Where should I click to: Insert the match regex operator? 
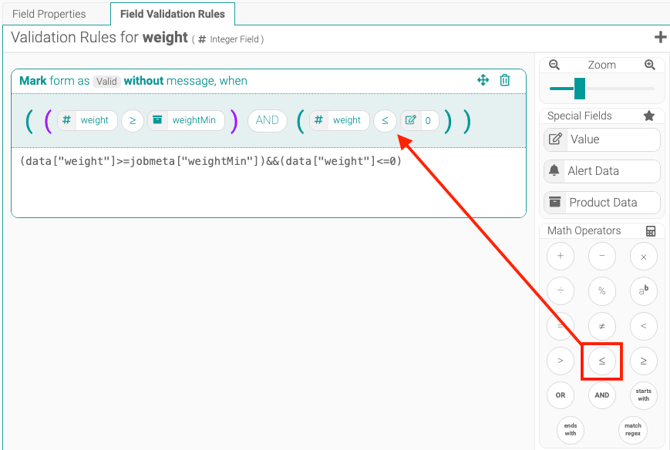pos(633,429)
